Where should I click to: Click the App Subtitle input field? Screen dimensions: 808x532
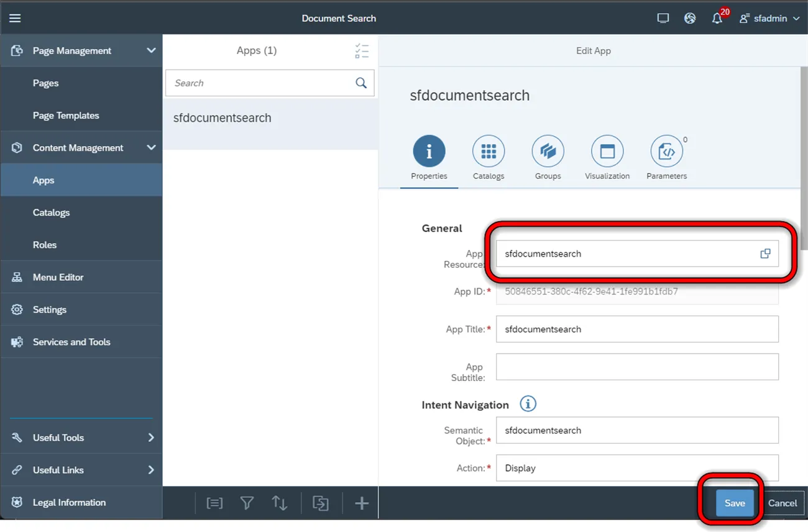coord(637,367)
